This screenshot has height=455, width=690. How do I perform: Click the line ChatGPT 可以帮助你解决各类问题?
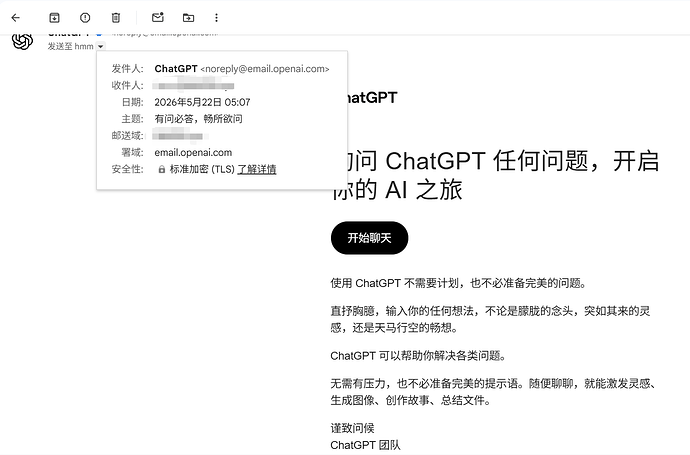pos(418,356)
